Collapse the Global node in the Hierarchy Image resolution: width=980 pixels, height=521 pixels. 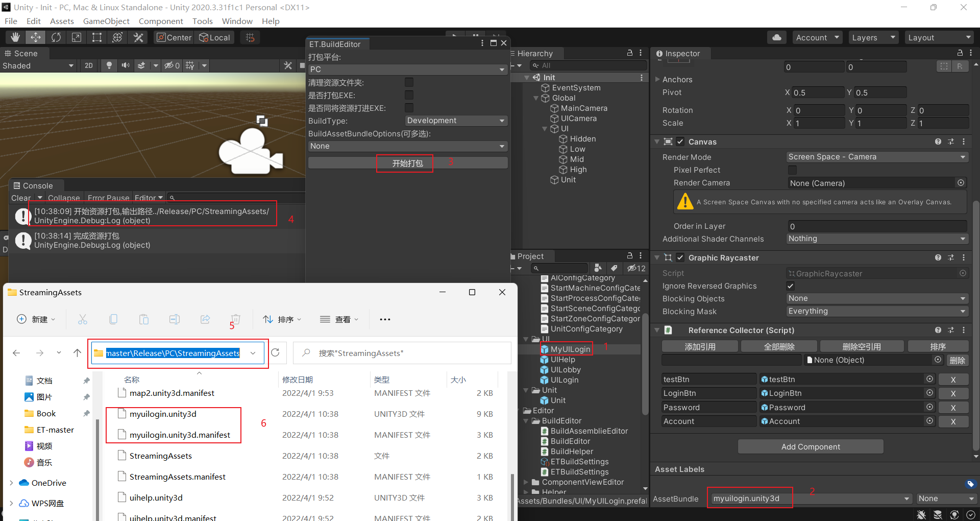(536, 98)
